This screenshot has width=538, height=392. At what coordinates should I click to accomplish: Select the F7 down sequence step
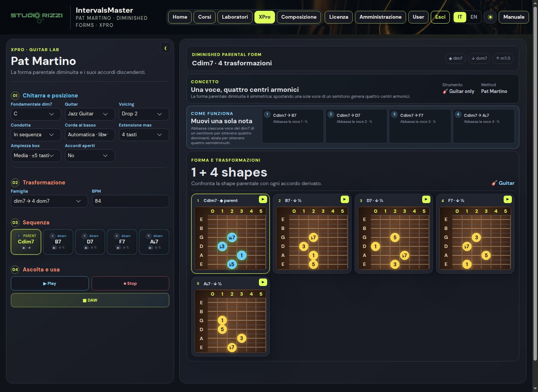(x=122, y=242)
